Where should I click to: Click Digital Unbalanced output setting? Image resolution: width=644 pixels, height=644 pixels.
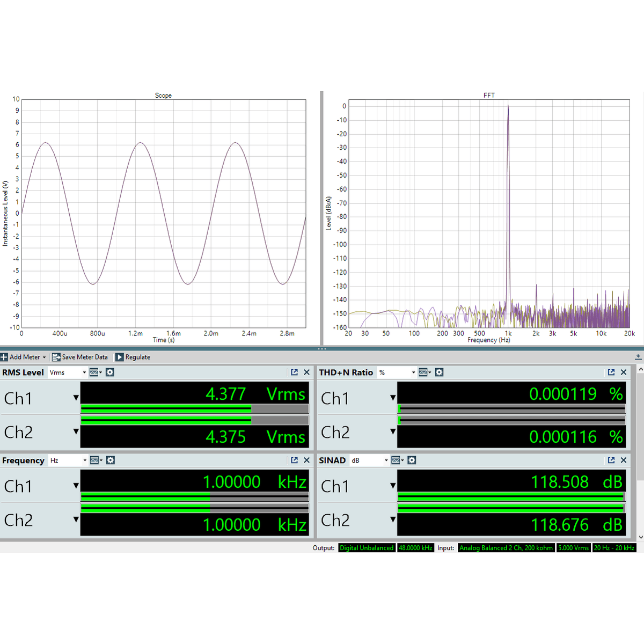tap(367, 548)
